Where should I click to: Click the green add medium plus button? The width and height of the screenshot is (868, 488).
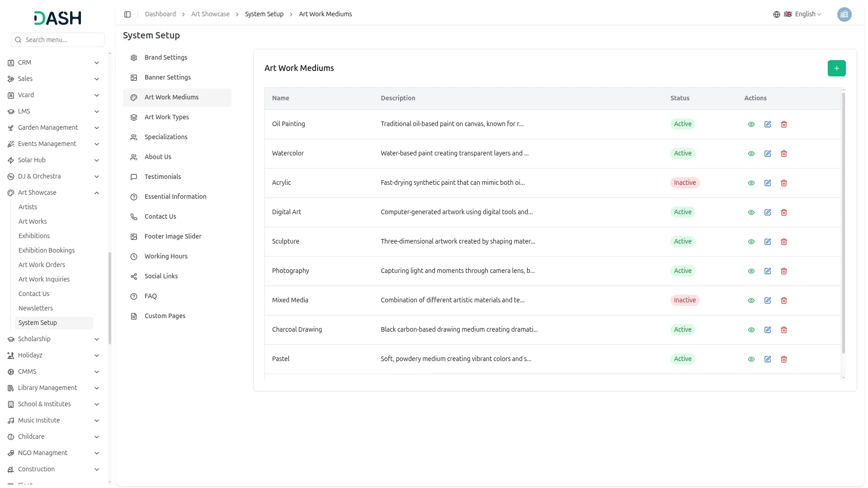click(836, 68)
